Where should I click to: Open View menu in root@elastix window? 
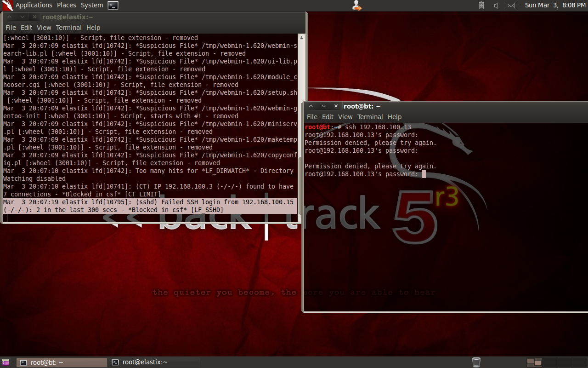click(x=44, y=28)
